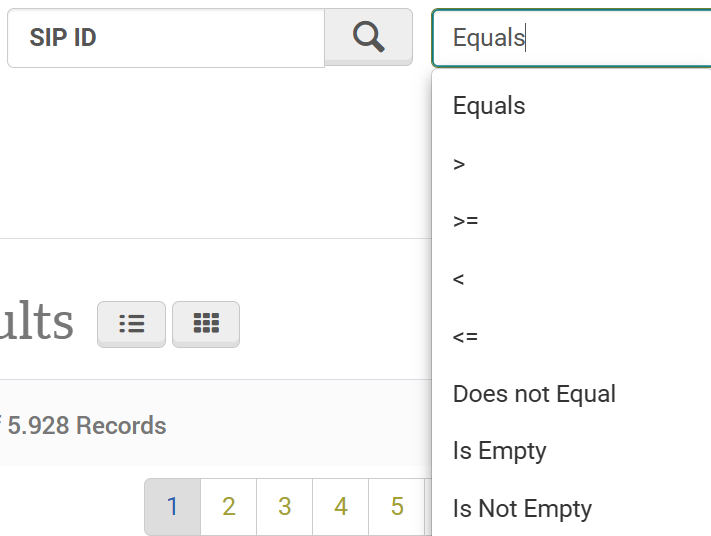
Task: Choose the greater than (>) operator
Action: [459, 164]
